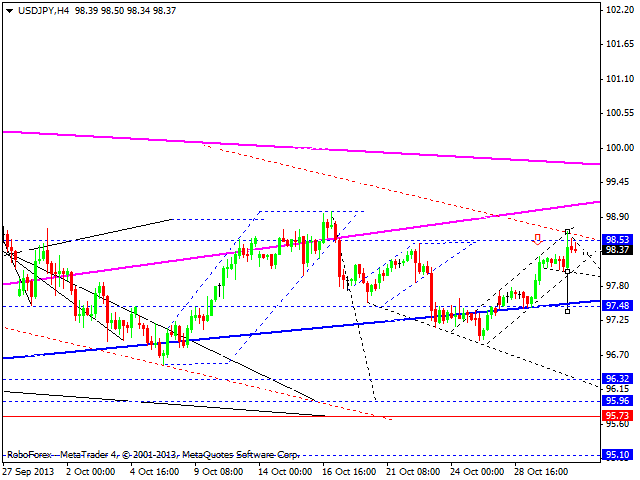Select the bottom square handle of vertical line
Viewport: 640px width, 480px height.
567,311
